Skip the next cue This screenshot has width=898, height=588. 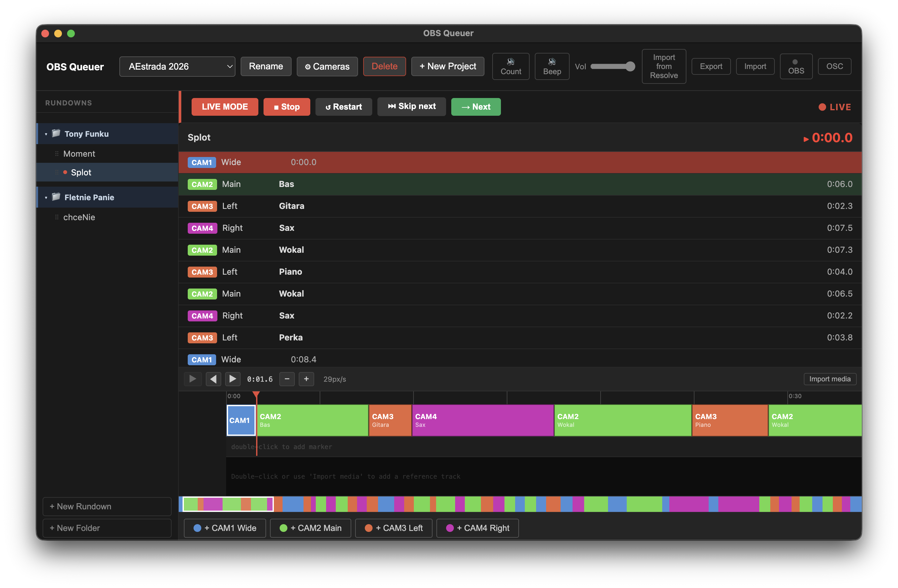412,107
